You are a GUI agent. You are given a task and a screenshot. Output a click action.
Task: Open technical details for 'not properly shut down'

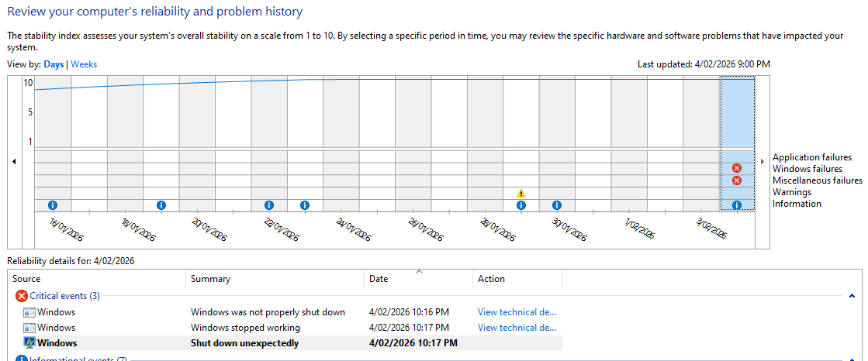(x=517, y=312)
